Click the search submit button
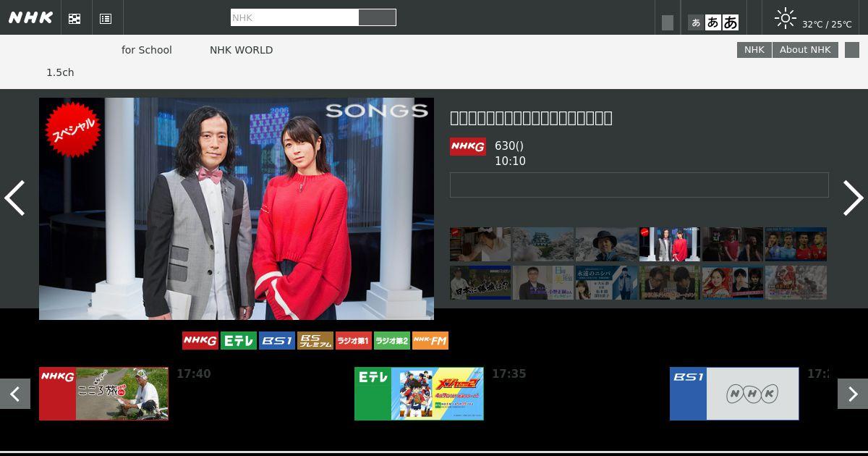 click(378, 17)
